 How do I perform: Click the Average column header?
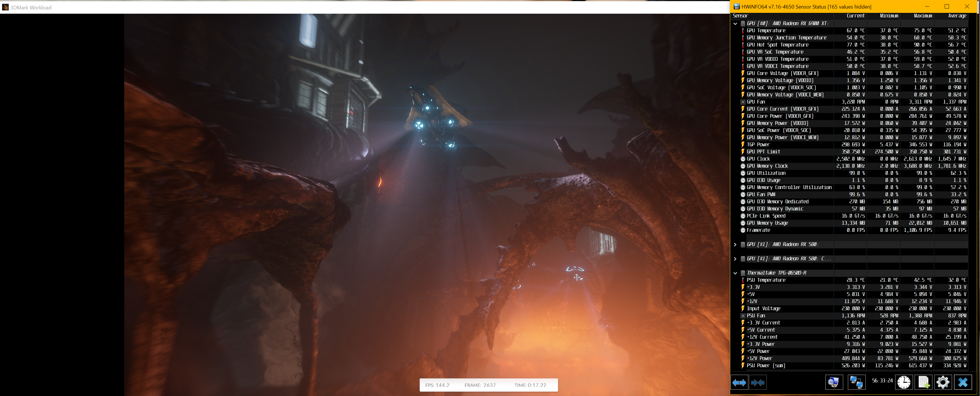(957, 16)
